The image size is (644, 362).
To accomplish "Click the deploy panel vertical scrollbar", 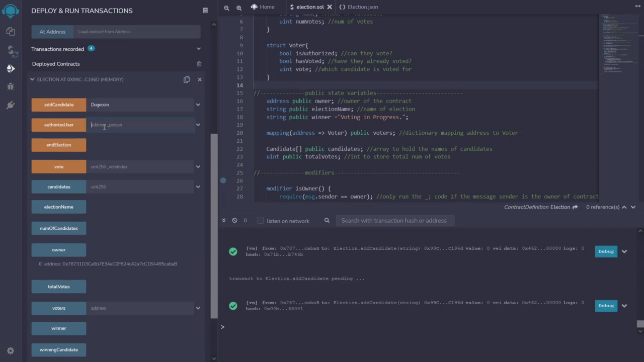I will (214, 226).
